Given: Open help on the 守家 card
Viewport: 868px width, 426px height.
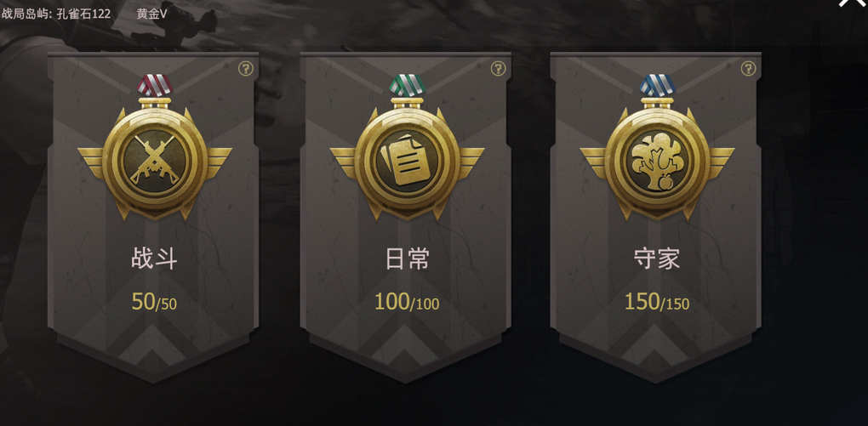Looking at the screenshot, I should click(748, 69).
